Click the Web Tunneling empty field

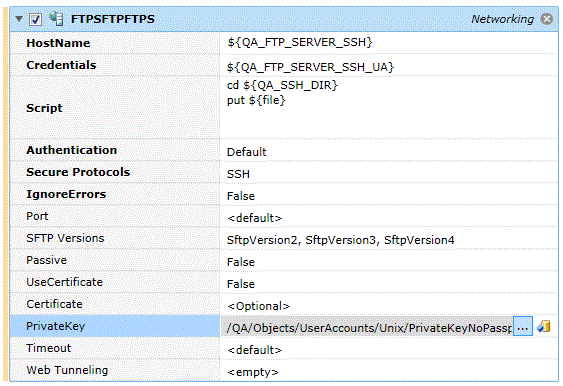click(389, 371)
